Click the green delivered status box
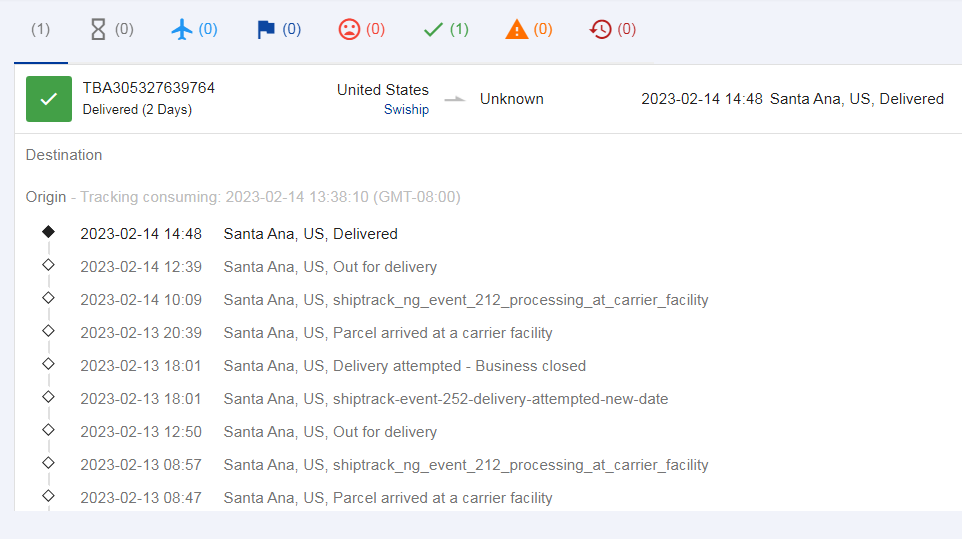962x539 pixels. [48, 99]
